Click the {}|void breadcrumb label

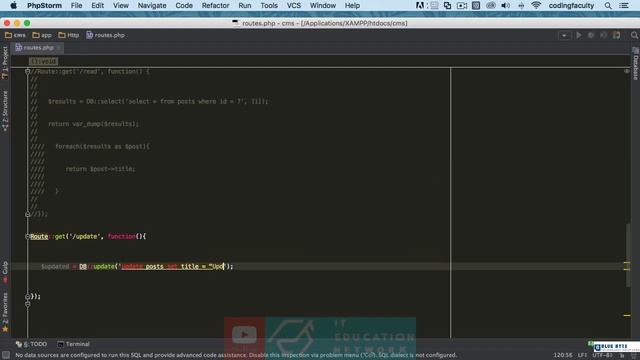pyautogui.click(x=43, y=61)
